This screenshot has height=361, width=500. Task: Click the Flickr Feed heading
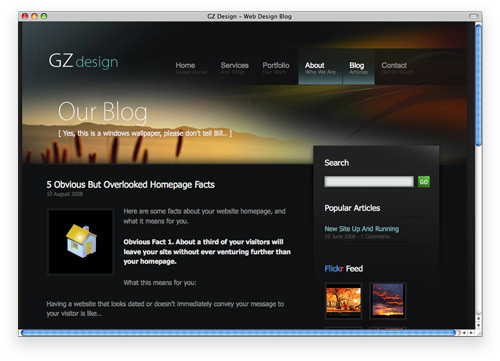click(344, 269)
